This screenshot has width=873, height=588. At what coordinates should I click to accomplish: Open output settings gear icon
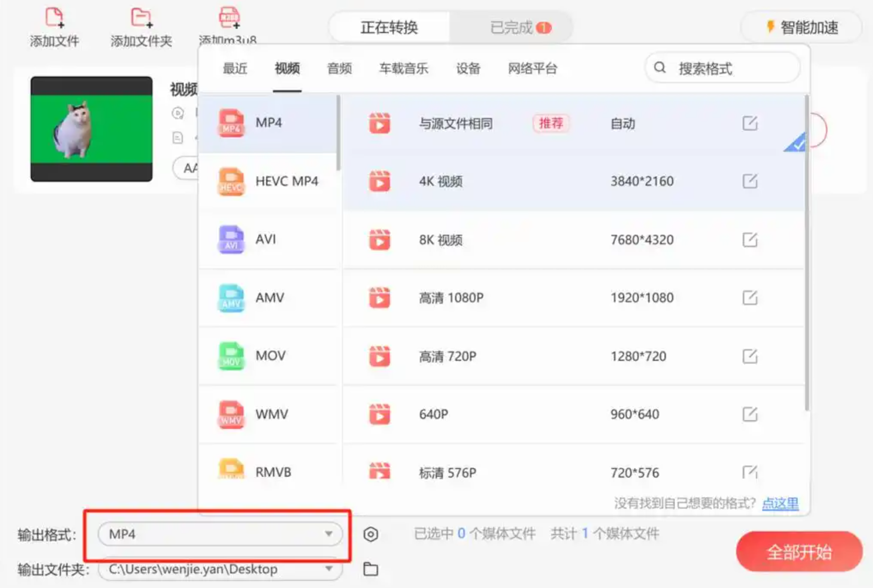click(x=370, y=534)
